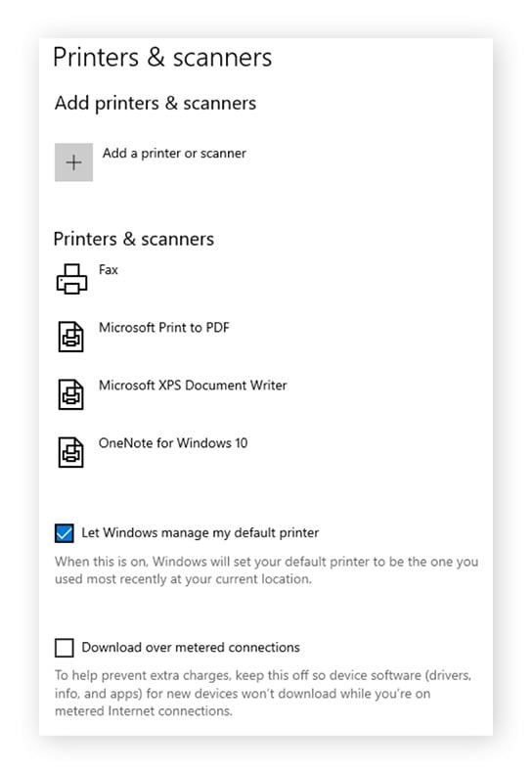Click the 'Let Windows manage my default printer' label
Screen dimensions: 532x774
point(199,533)
